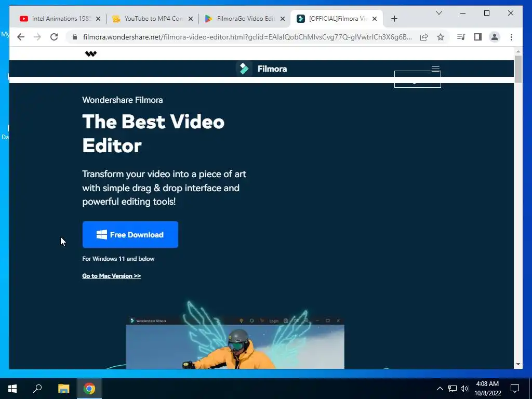Click the Filmora app preview screenshot

click(235, 343)
